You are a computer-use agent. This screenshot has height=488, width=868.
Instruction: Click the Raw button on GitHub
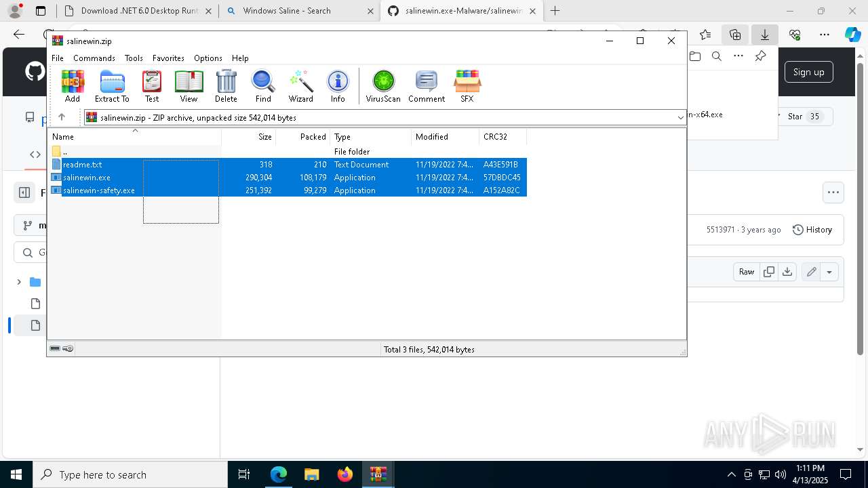coord(747,272)
